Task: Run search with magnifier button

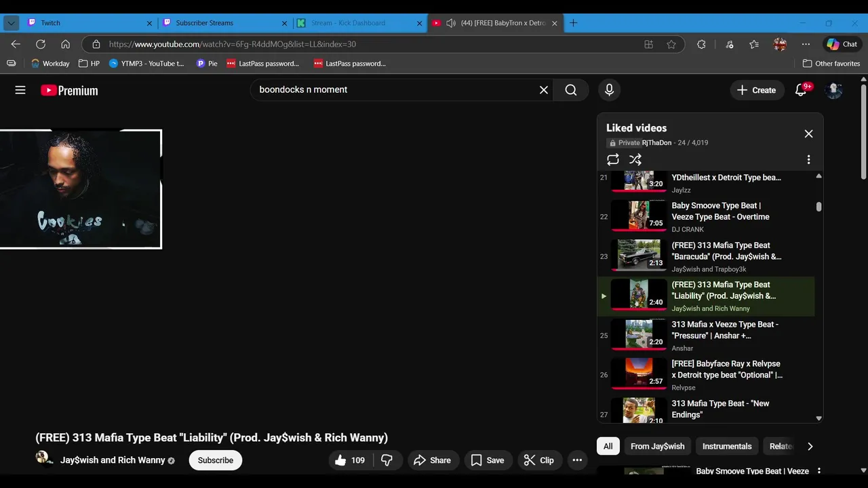Action: click(571, 90)
